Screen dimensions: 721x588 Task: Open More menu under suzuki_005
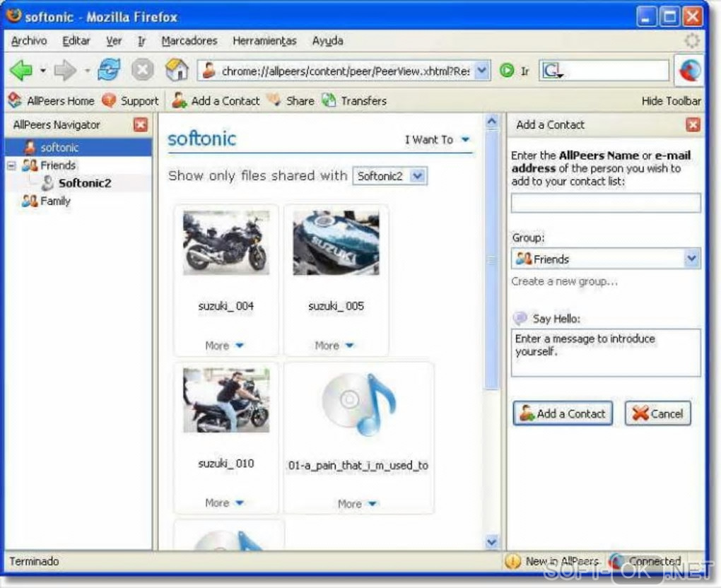tap(334, 346)
